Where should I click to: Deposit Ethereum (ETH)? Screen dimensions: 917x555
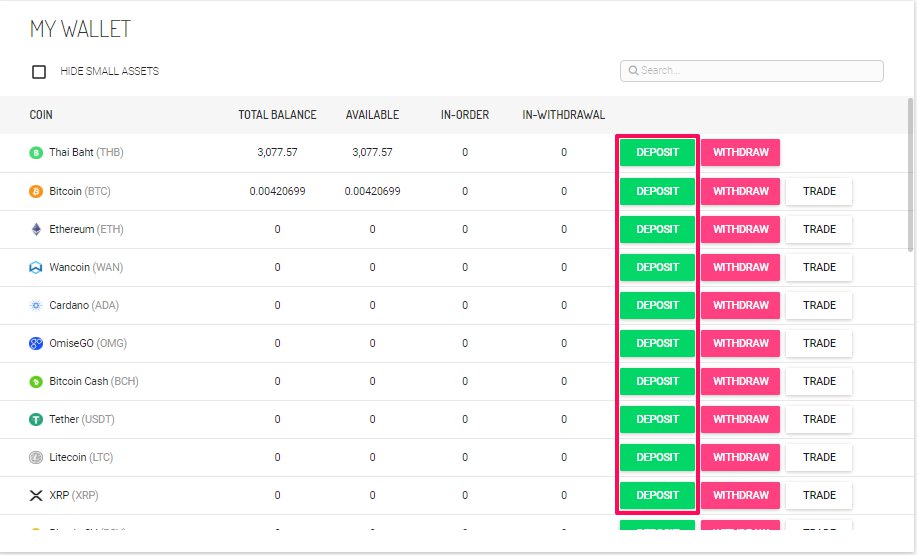click(x=657, y=229)
